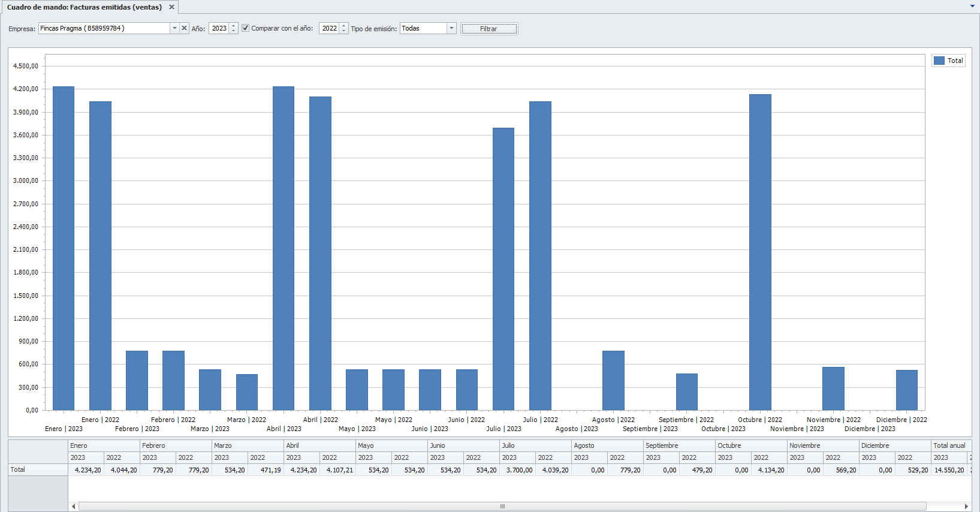This screenshot has width=980, height=512.
Task: Decrease the comparison year 2022 spinner
Action: point(344,31)
